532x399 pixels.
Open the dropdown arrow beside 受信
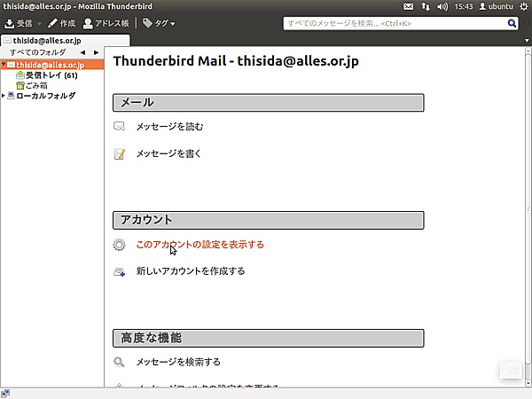point(39,24)
